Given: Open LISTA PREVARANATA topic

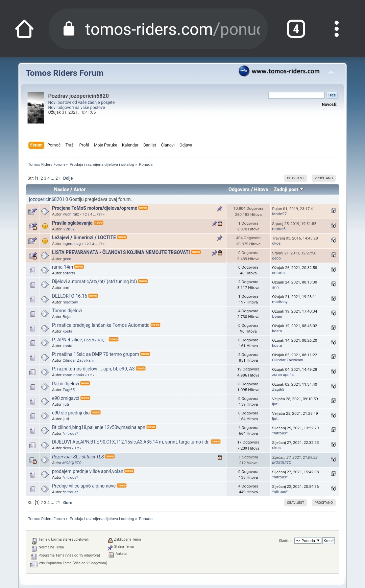Looking at the screenshot, I should 121,252.
